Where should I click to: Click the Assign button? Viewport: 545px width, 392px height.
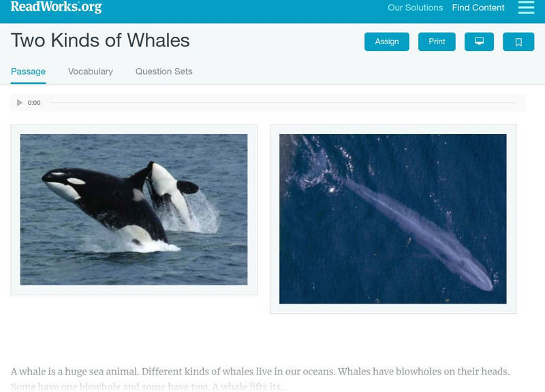click(386, 42)
